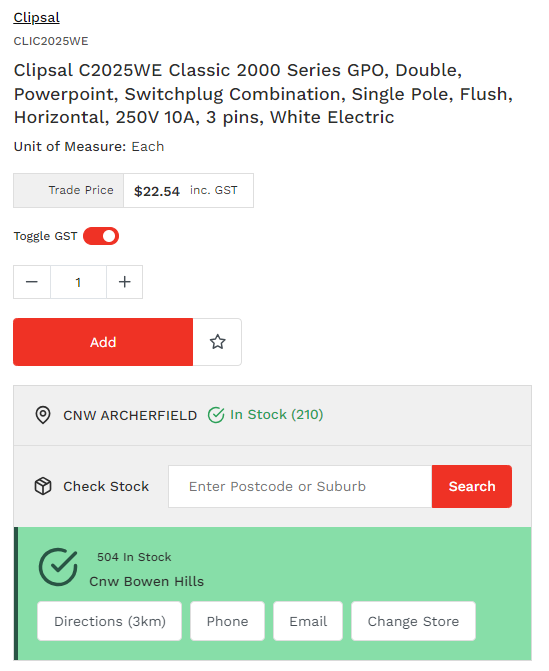Switch off the Toggle GST switch
The image size is (549, 671).
(x=101, y=236)
